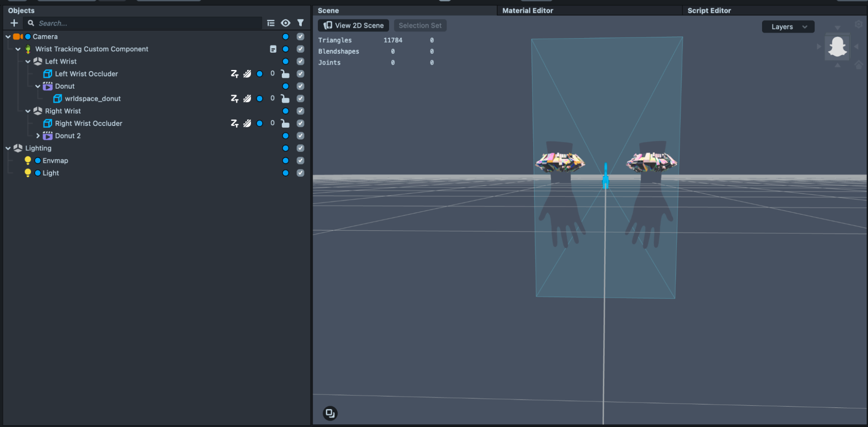Image resolution: width=868 pixels, height=427 pixels.
Task: Open the Script Editor tab
Action: coord(709,10)
